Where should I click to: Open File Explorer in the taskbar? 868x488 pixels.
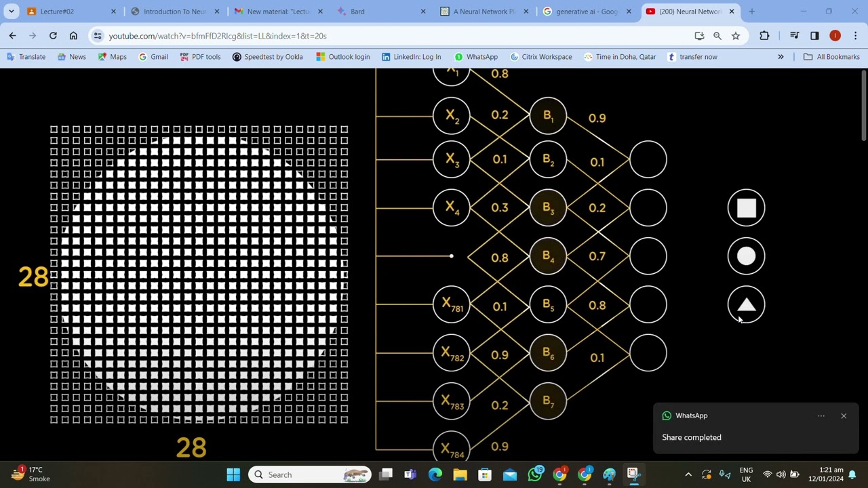460,474
